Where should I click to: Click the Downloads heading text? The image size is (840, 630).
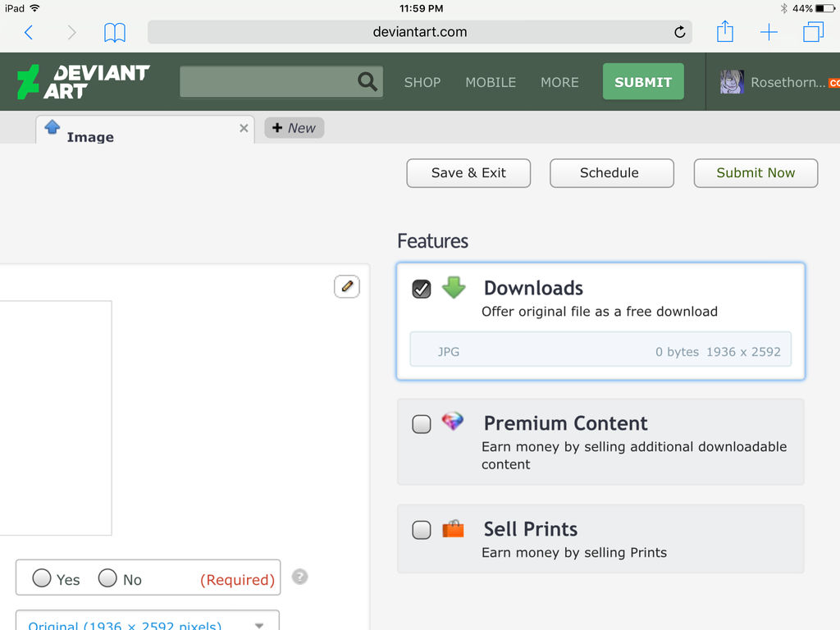point(533,288)
